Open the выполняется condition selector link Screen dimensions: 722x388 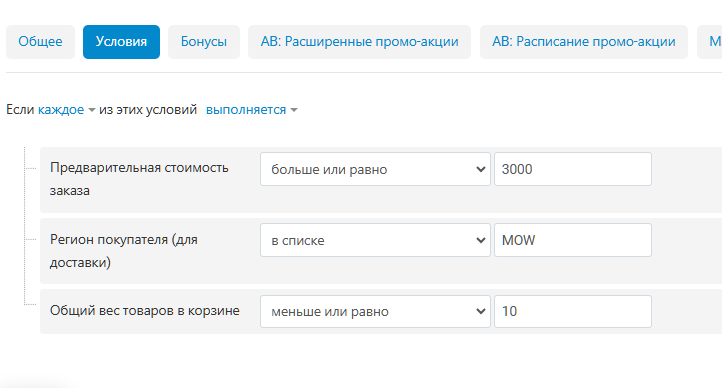pos(246,110)
